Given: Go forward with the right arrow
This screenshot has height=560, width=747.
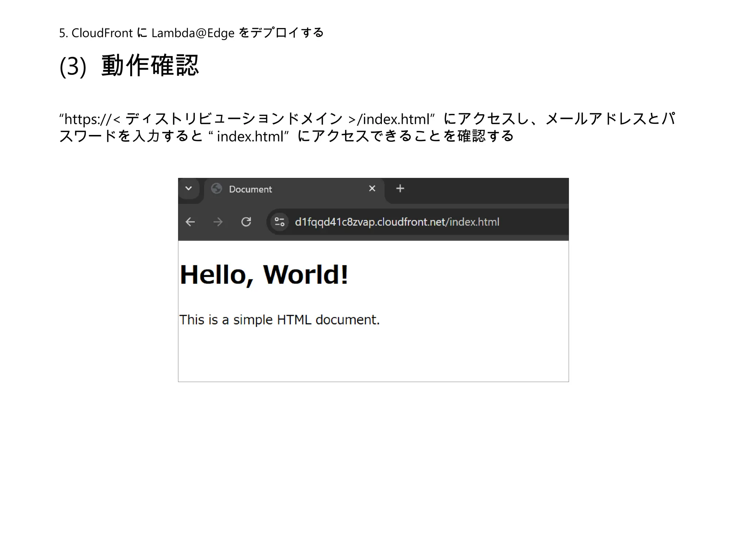Looking at the screenshot, I should (x=218, y=222).
